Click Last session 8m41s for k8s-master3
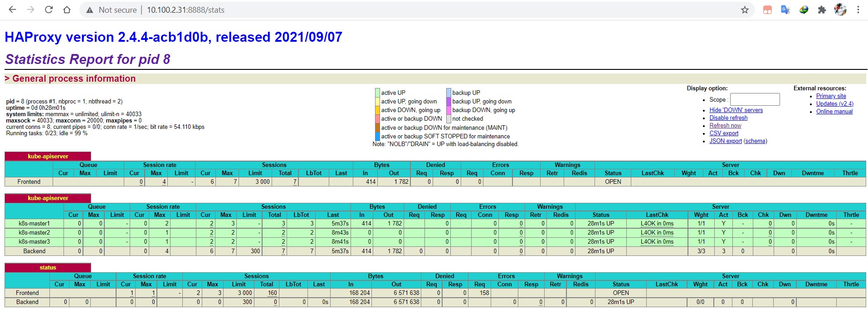Image resolution: width=868 pixels, height=309 pixels. pos(340,242)
